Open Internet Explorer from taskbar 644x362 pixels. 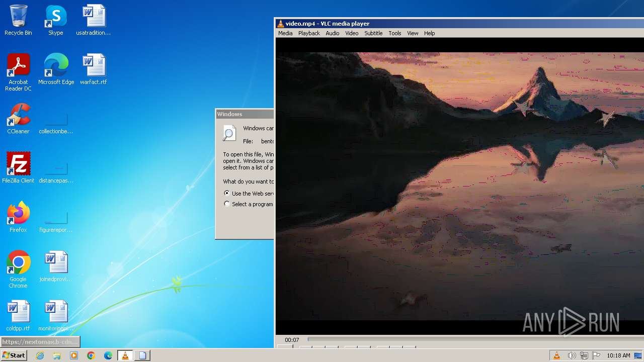point(40,355)
